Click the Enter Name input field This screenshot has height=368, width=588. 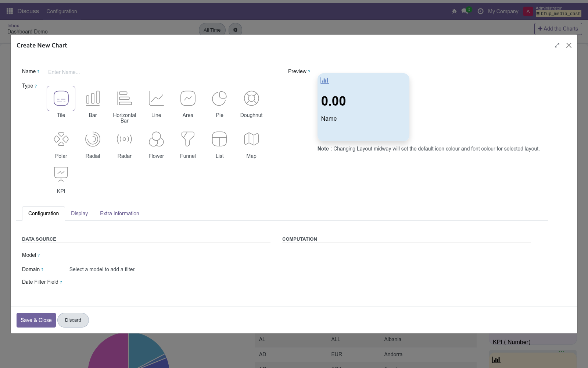tap(161, 72)
